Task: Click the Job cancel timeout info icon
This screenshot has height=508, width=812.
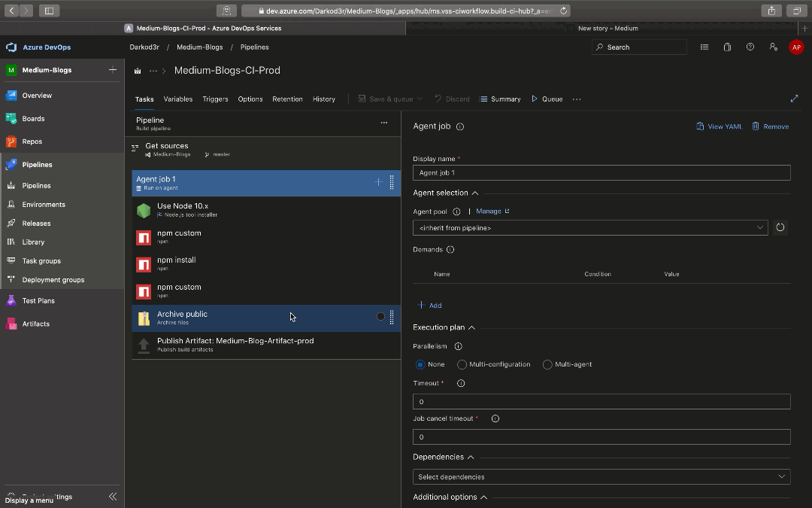Action: [x=495, y=419]
